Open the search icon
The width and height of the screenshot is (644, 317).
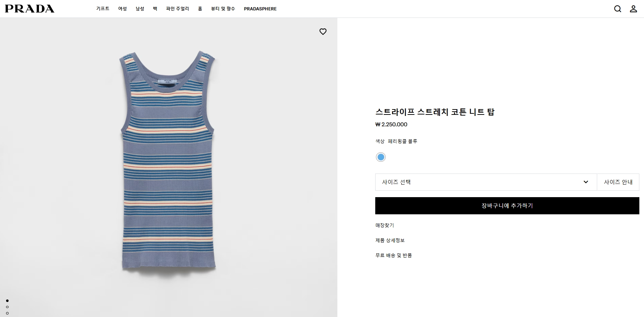tap(618, 9)
